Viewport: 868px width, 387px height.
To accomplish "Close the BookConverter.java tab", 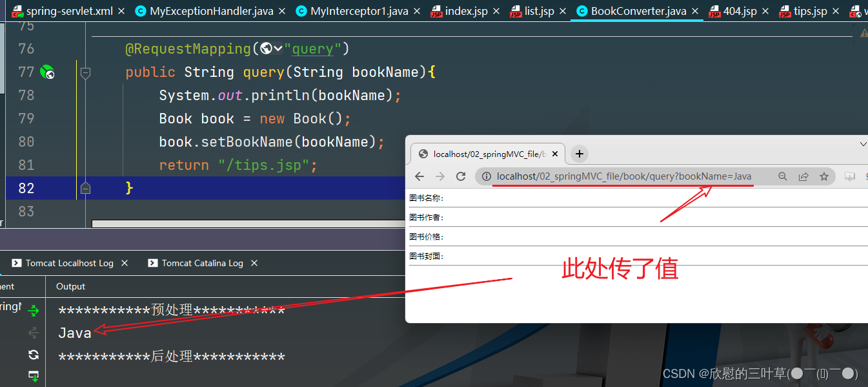I will 695,12.
